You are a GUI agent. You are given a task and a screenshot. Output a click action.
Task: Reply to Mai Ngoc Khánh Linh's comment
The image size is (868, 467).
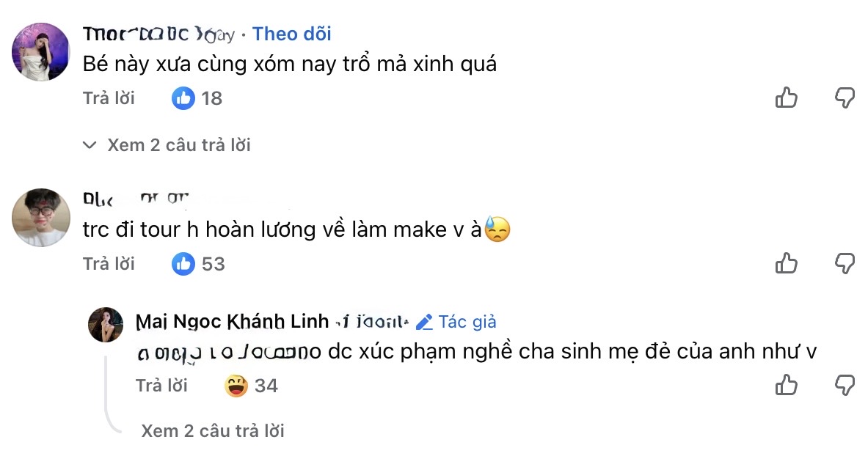click(161, 384)
